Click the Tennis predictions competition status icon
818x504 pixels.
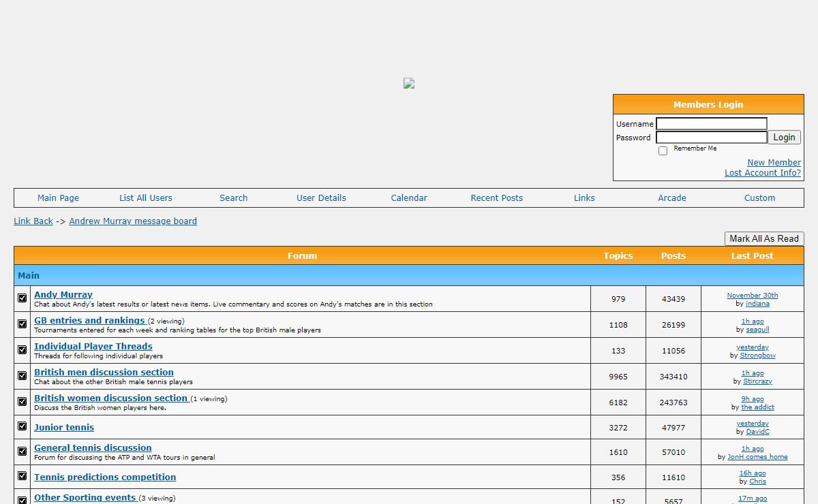[x=22, y=476]
